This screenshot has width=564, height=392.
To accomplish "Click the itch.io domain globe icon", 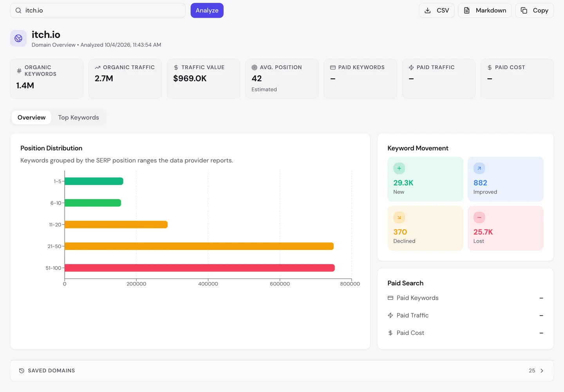I will point(18,38).
